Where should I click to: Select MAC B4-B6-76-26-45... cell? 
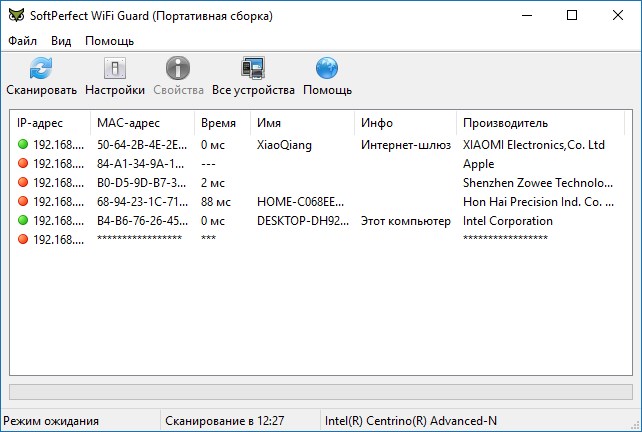(142, 221)
